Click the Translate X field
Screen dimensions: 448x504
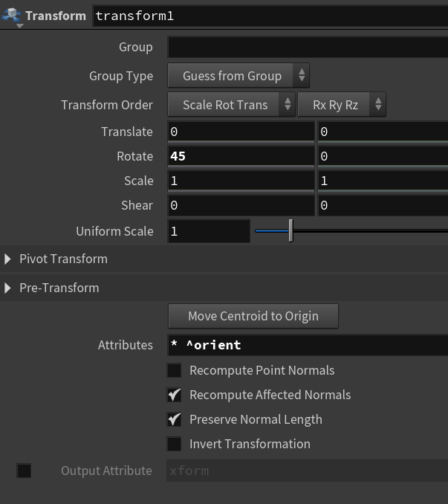pyautogui.click(x=241, y=132)
